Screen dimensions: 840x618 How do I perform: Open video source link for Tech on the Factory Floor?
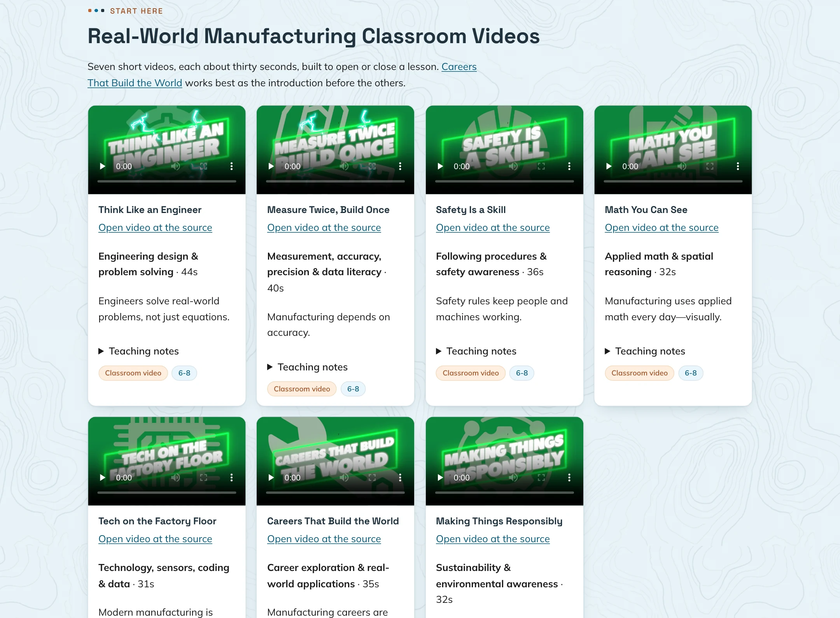click(155, 539)
